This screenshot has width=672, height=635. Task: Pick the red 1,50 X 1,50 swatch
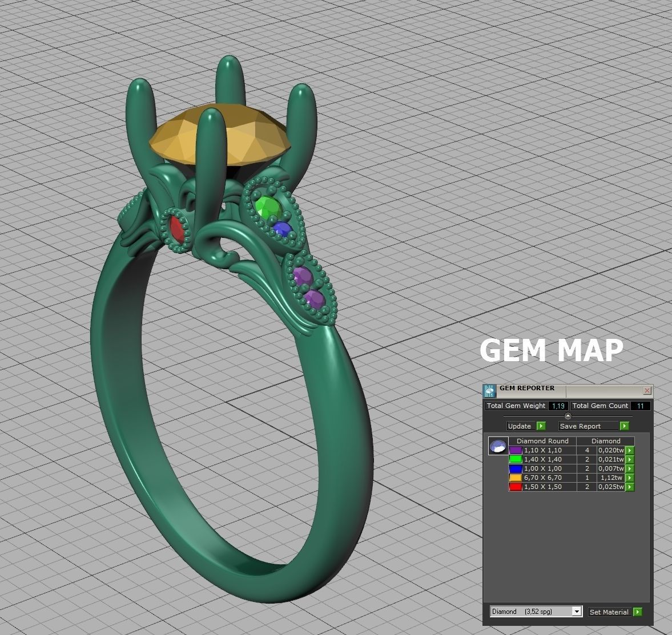click(516, 487)
